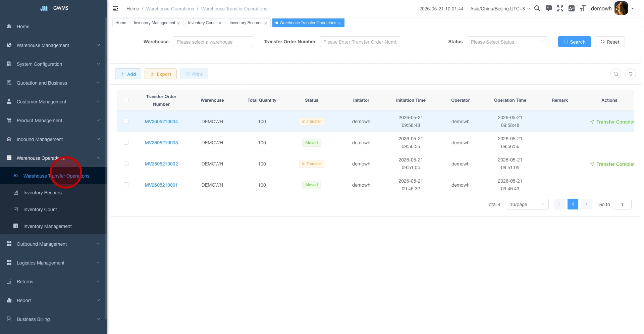This screenshot has height=334, width=644.
Task: Click the Inventory Count checkbox icon
Action: pyautogui.click(x=16, y=209)
